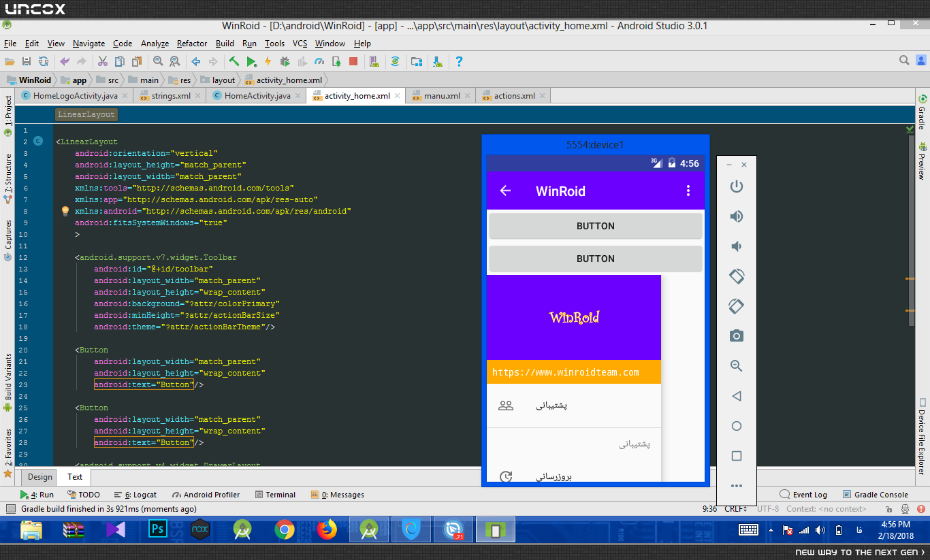Screen dimensions: 930x560
Task: Switch to the HomeActivity.java tab
Action: [257, 96]
